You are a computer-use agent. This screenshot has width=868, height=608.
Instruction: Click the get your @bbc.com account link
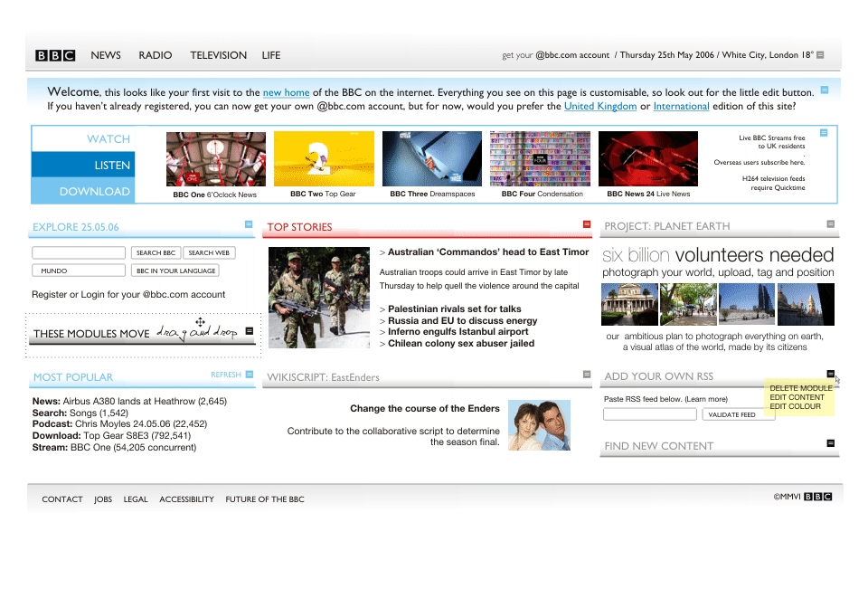[x=555, y=55]
